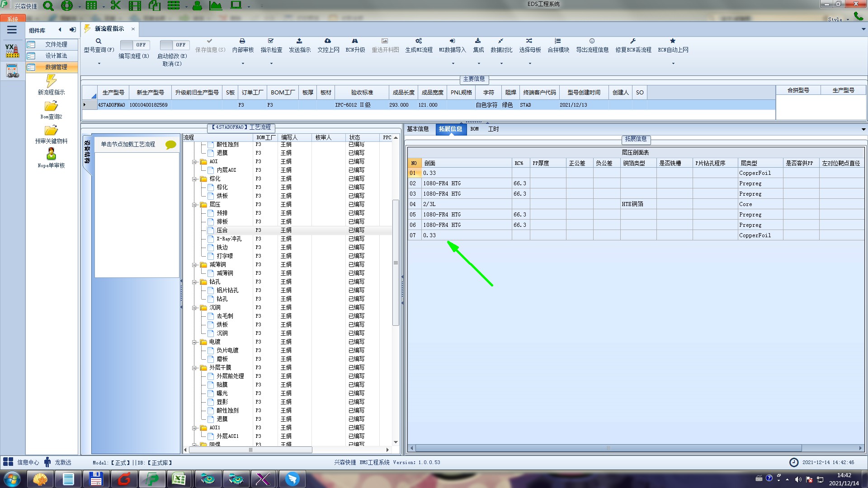The image size is (868, 488).
Task: Click the green table grid icon
Action: click(x=91, y=5)
